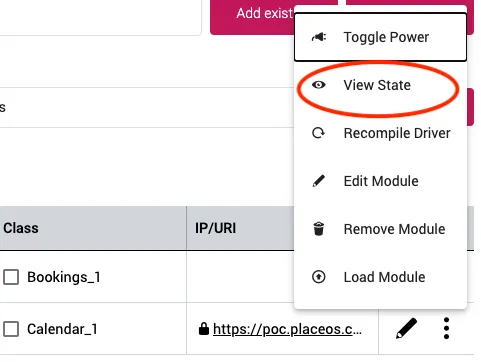Viewport: 481px width, 362px height.
Task: Click the pencil icon next to Edit Module
Action: click(318, 181)
